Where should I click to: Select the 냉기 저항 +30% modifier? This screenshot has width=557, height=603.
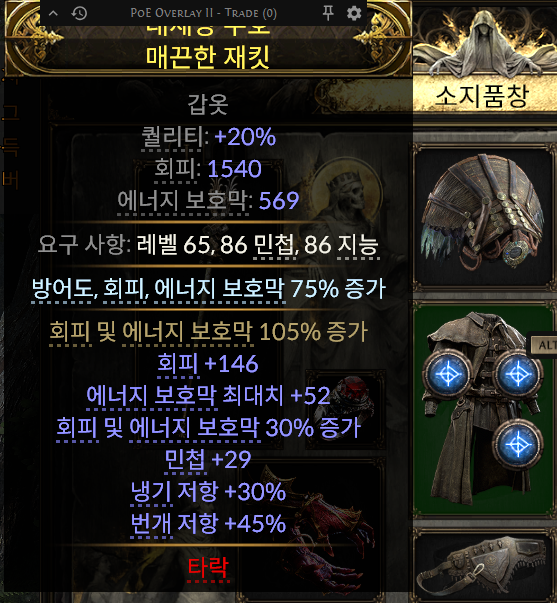coord(208,491)
